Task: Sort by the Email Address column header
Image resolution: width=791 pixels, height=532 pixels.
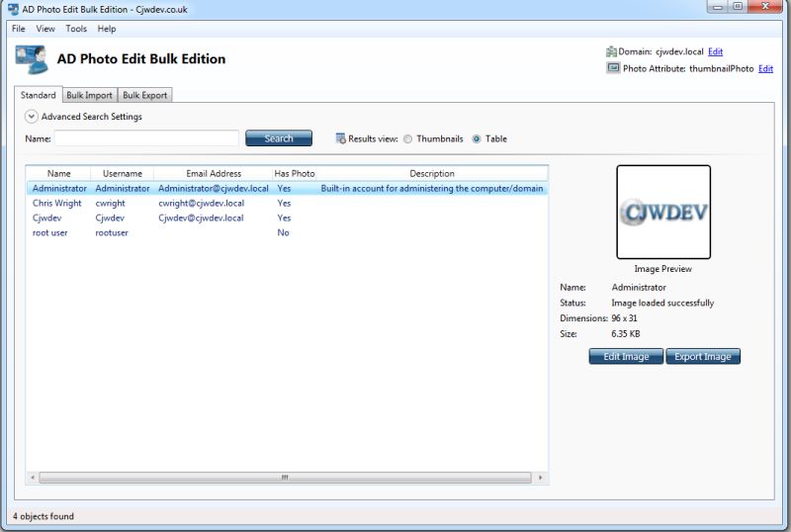Action: click(214, 174)
